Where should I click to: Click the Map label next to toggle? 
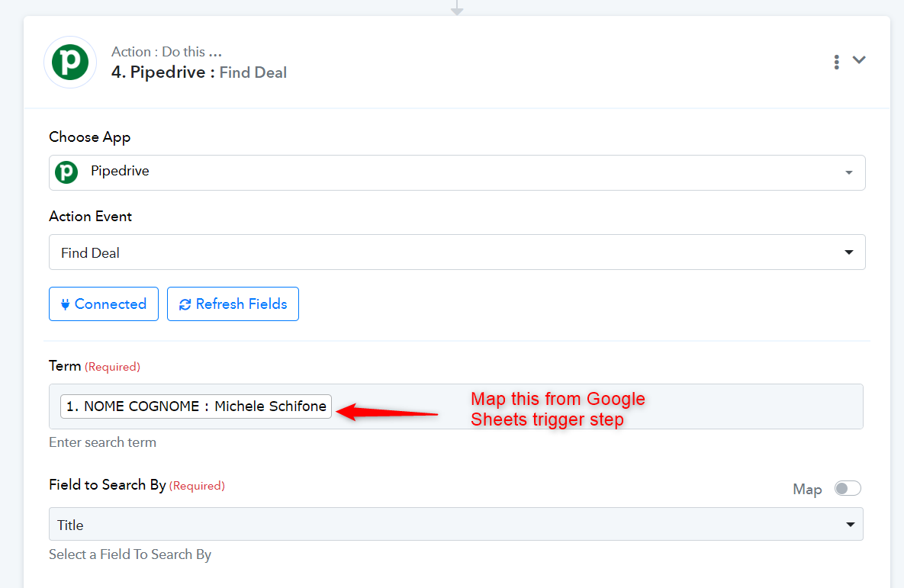[807, 490]
